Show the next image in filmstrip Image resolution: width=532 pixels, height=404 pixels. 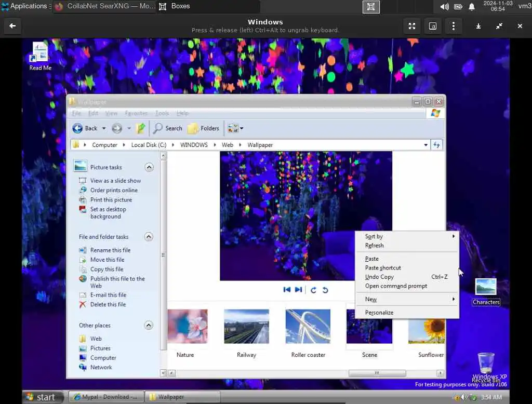pos(298,289)
